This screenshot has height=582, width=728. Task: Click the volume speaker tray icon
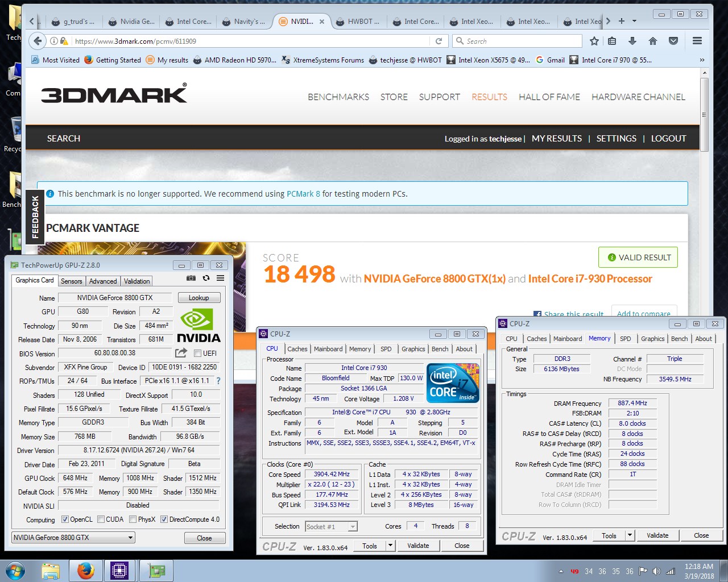coord(656,571)
